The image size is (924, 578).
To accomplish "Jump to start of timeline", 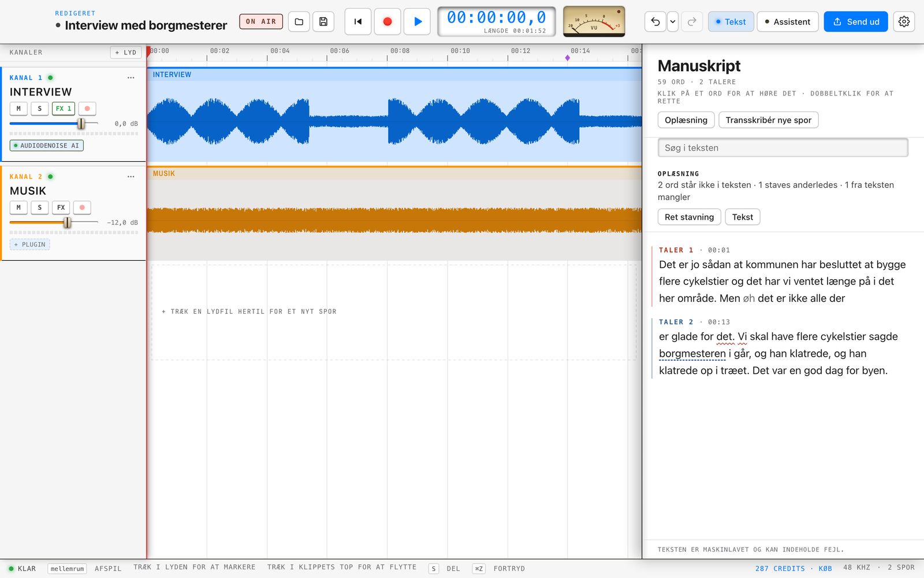I will [x=358, y=21].
